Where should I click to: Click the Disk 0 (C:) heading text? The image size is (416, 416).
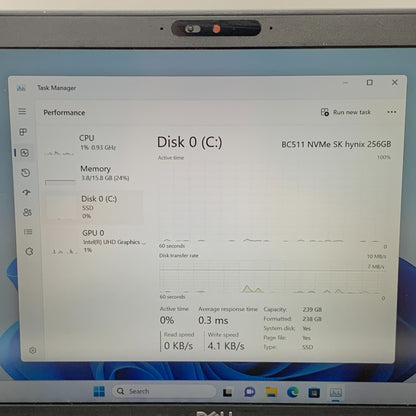[189, 142]
